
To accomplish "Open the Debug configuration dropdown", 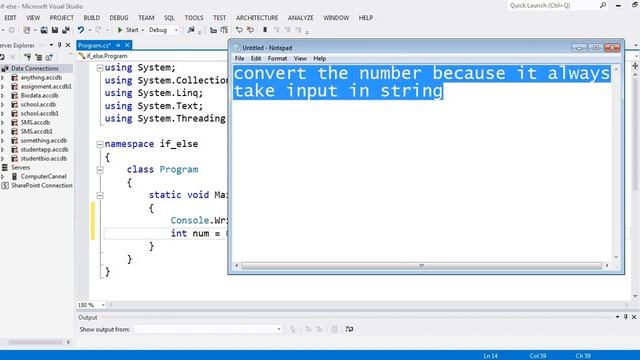I will click(163, 30).
